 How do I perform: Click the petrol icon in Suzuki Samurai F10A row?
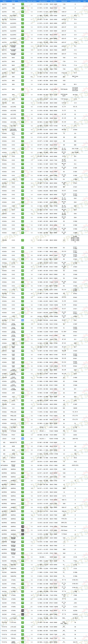click(23, 561)
